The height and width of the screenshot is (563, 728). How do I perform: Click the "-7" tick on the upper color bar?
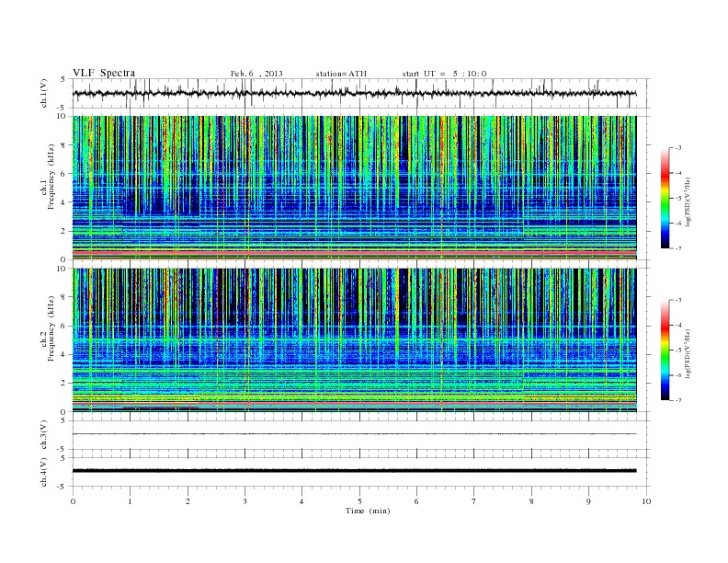coord(678,248)
